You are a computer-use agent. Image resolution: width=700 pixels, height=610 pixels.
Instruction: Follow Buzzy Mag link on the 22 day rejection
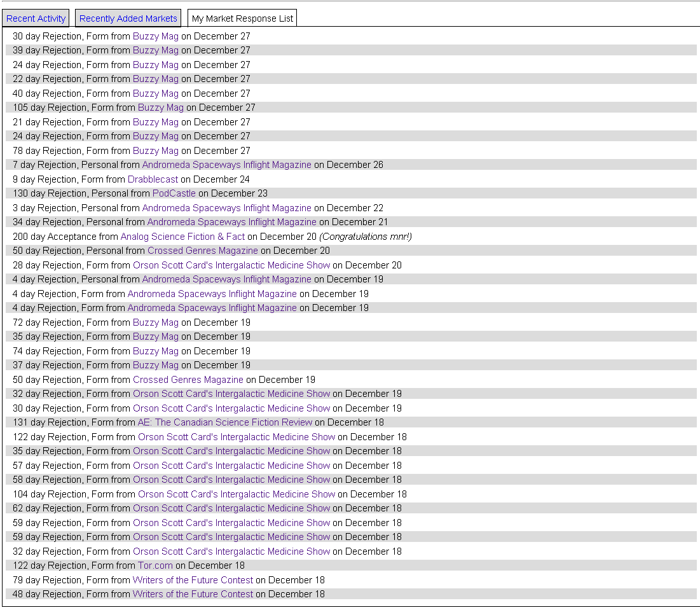[x=156, y=79]
